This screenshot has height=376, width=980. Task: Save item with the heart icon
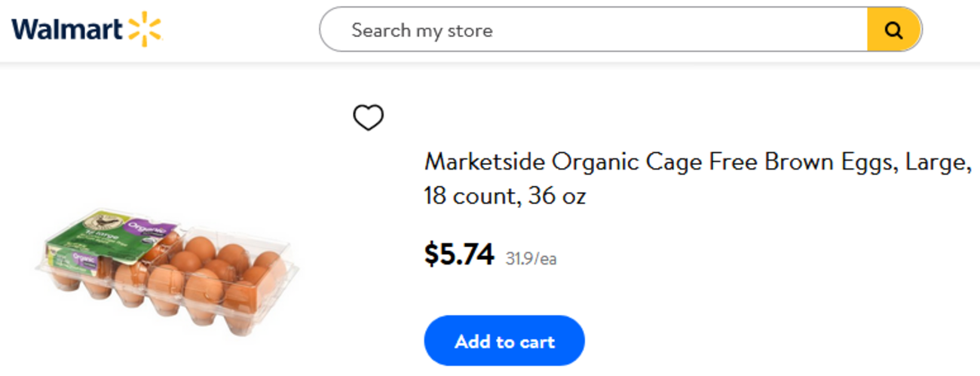coord(369,118)
